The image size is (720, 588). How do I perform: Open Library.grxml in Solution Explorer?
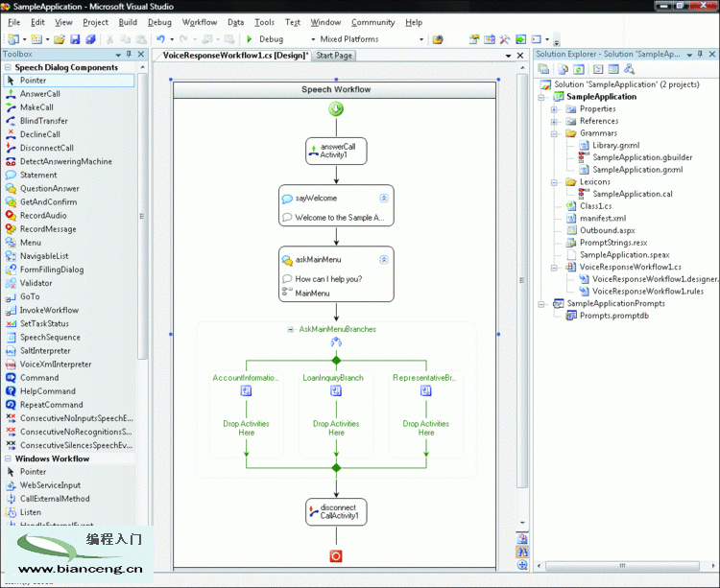click(x=615, y=146)
